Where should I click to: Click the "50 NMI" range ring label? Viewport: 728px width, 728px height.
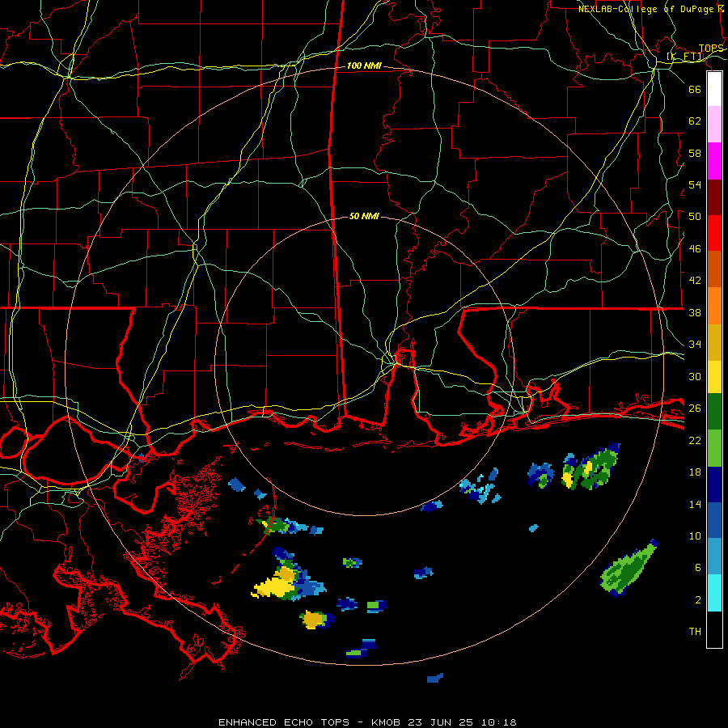click(x=364, y=216)
